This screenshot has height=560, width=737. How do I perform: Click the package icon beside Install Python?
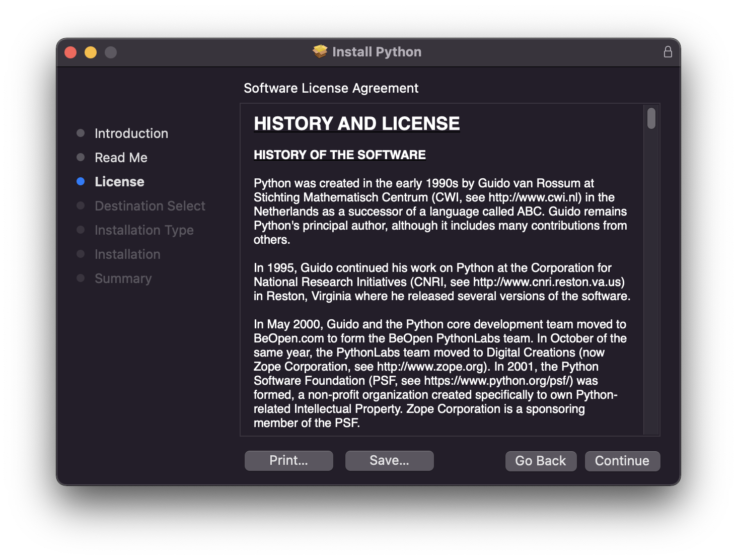pyautogui.click(x=320, y=51)
